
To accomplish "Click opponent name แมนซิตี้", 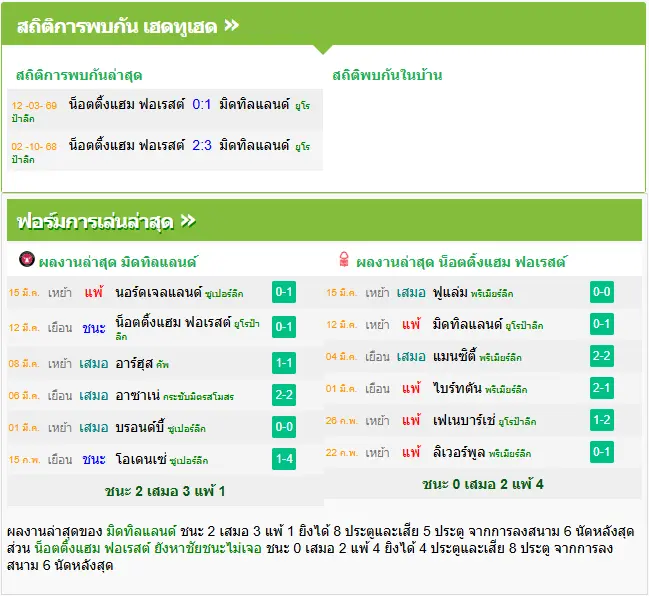I will point(454,356).
